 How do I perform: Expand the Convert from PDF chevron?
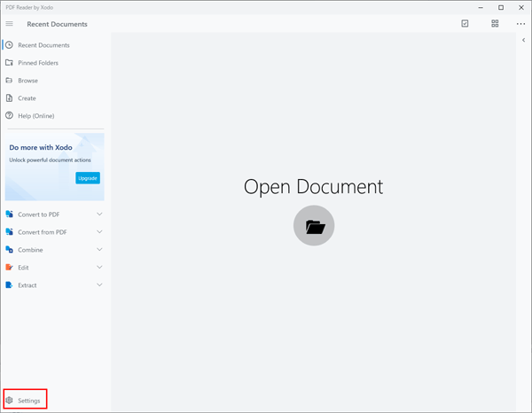point(99,232)
